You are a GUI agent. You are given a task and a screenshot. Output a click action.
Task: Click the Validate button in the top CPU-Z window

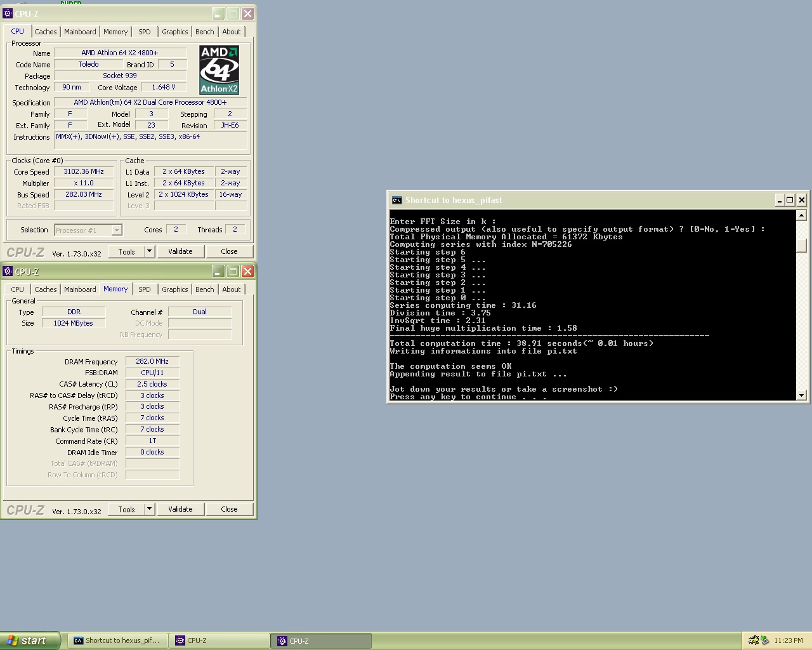pyautogui.click(x=180, y=251)
